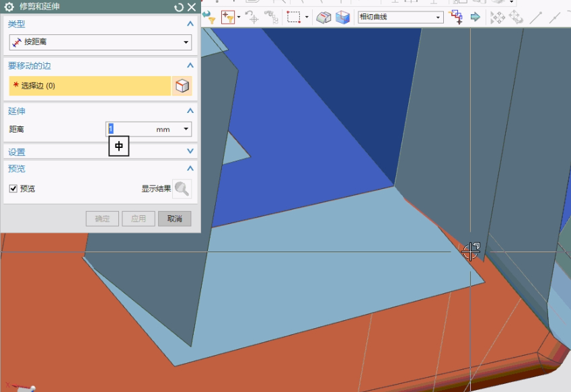Click the mid point snap line icon

click(x=554, y=17)
